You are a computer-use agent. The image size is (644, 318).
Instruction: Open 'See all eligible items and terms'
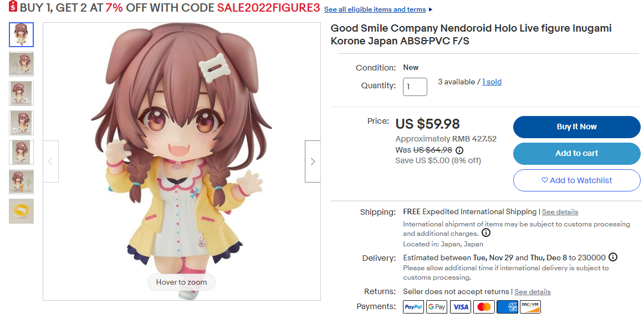375,9
